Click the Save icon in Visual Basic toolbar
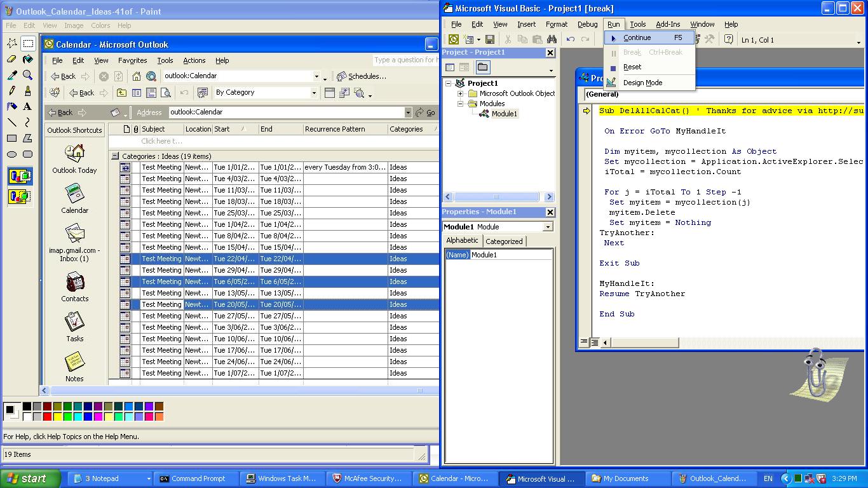Image resolution: width=868 pixels, height=488 pixels. [x=490, y=39]
